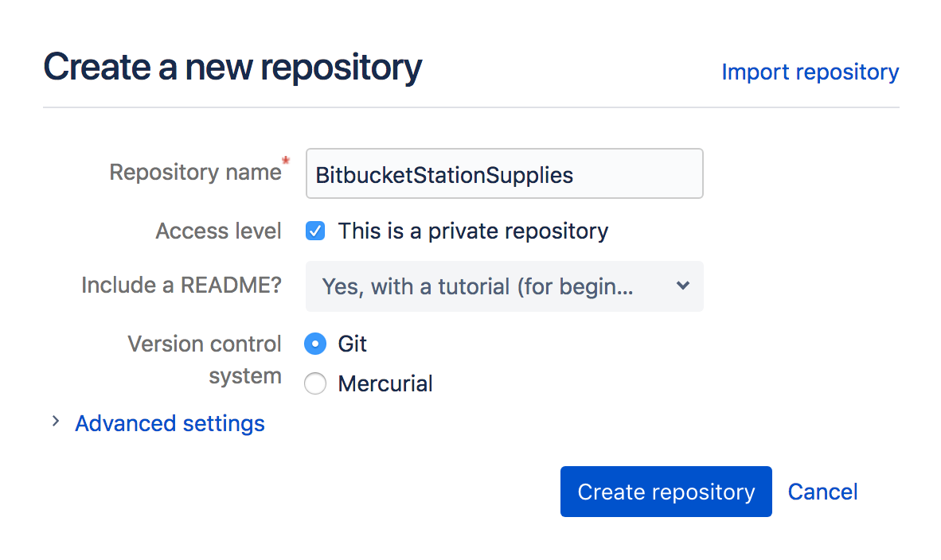The height and width of the screenshot is (560, 941).
Task: Open the Import repository page
Action: click(x=810, y=72)
